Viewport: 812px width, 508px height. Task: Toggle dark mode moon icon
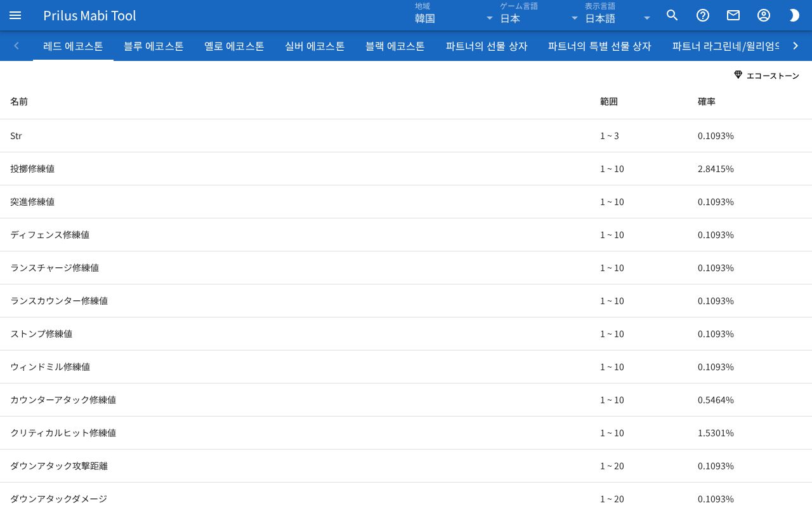(794, 15)
